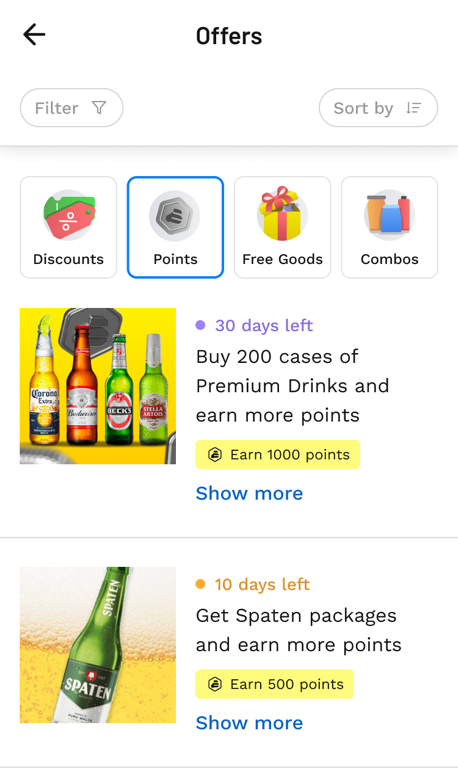Viewport: 458px width, 782px height.
Task: Click the funnel icon in Filter
Action: pyautogui.click(x=99, y=108)
